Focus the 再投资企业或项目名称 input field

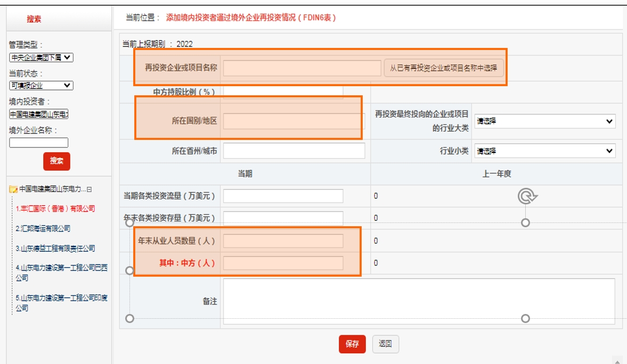pyautogui.click(x=302, y=68)
